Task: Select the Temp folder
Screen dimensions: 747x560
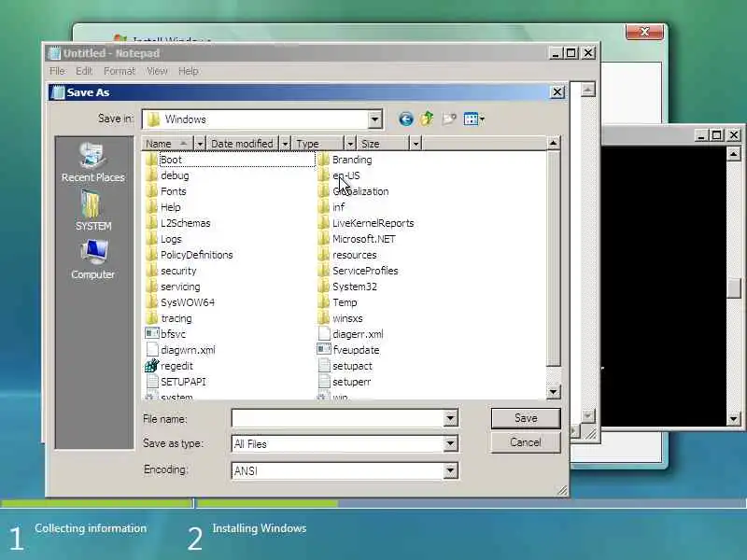Action: coord(337,302)
